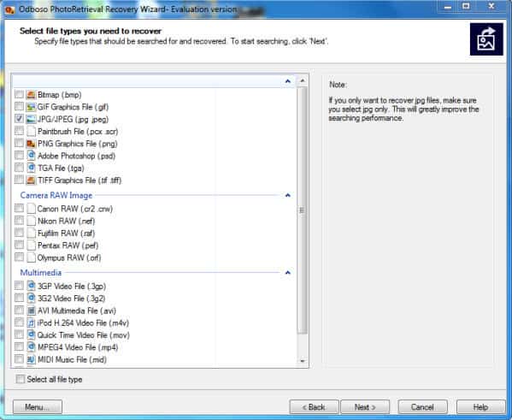Viewport: 512px width, 420px height.
Task: Tick the Nikon RAW (.nef) checkbox
Action: 20,221
